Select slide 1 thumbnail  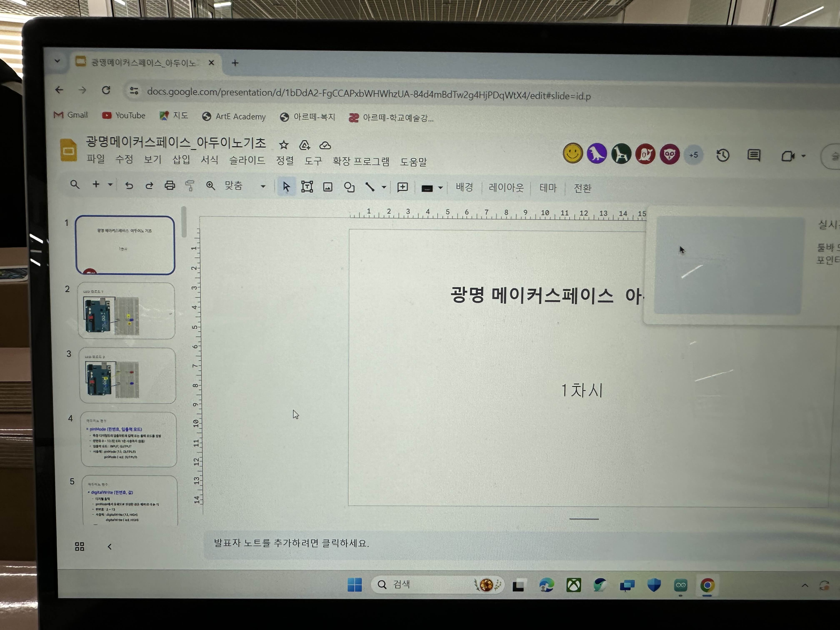click(125, 245)
